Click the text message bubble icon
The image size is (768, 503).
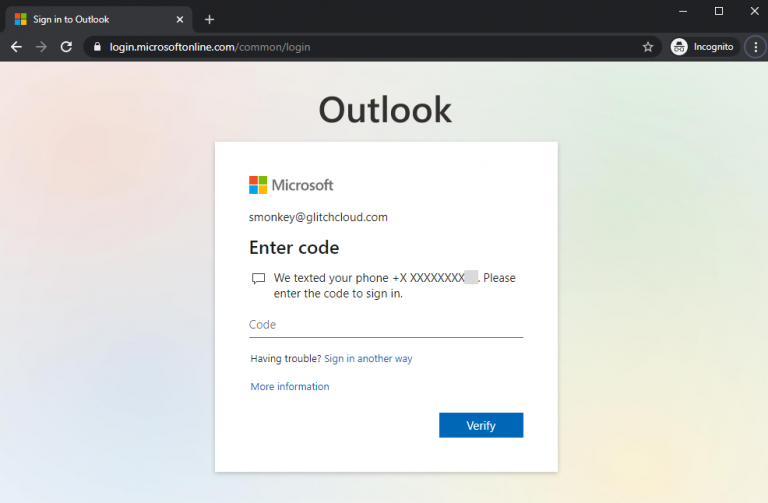coord(258,279)
